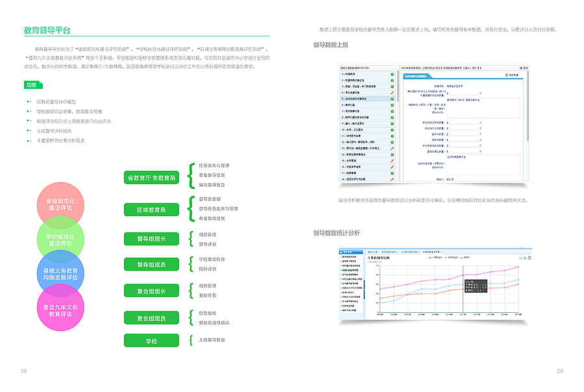Click the 计算机拥有比例 chart title
The image size is (584, 392).
(x=378, y=258)
